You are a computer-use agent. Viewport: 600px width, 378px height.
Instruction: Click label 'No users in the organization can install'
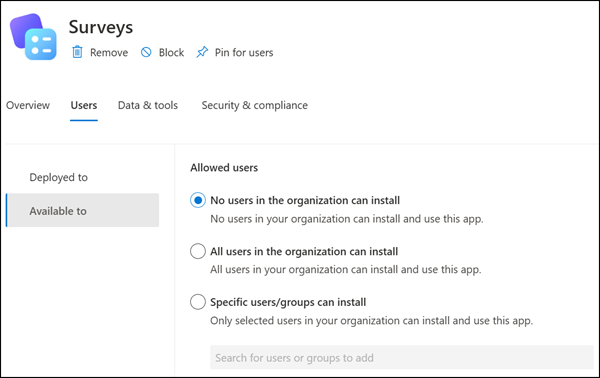point(305,200)
